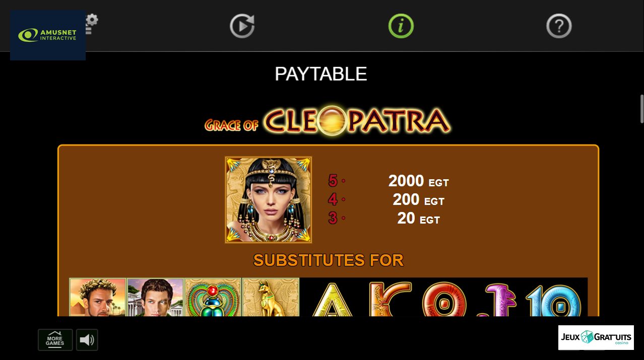Click the purple letter J symbol
644x360 pixels.
[x=498, y=299]
